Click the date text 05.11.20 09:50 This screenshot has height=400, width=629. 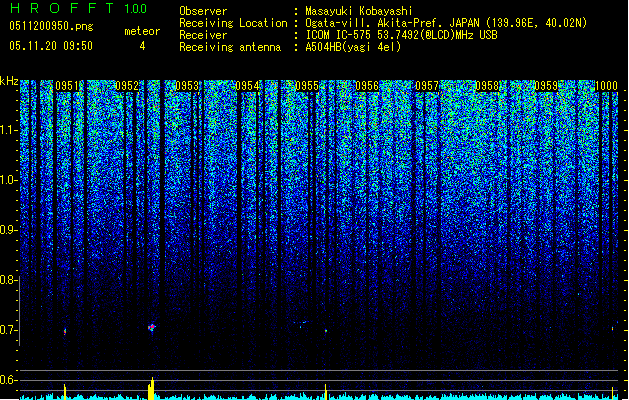tap(51, 46)
